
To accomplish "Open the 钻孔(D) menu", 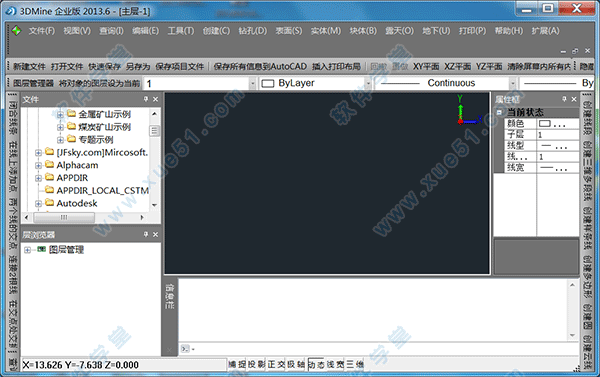I will point(253,31).
